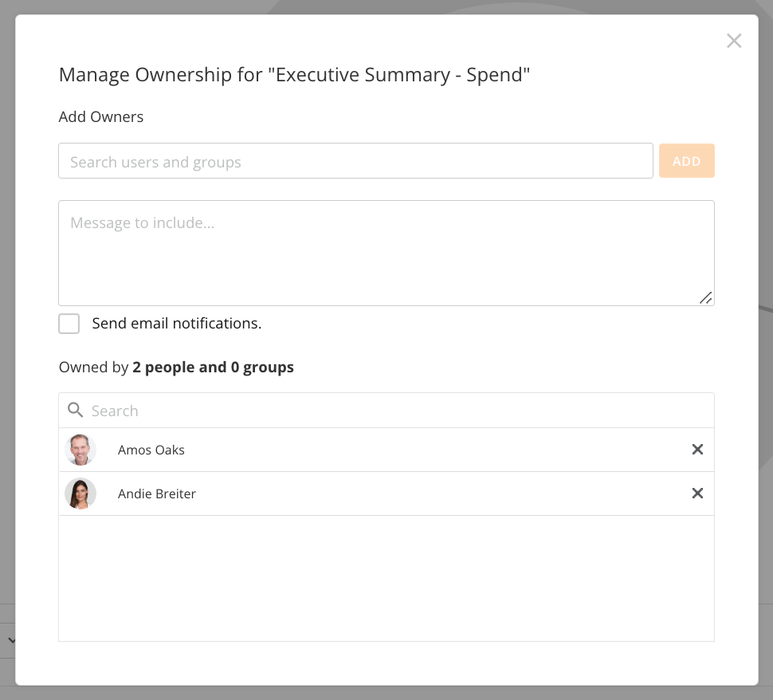Click the empty area below the owners list
This screenshot has width=773, height=700.
point(386,578)
